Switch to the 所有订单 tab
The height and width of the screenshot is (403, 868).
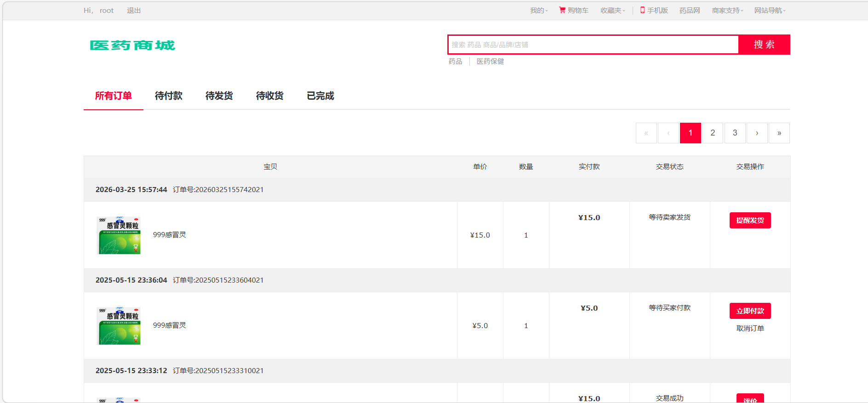(x=114, y=96)
